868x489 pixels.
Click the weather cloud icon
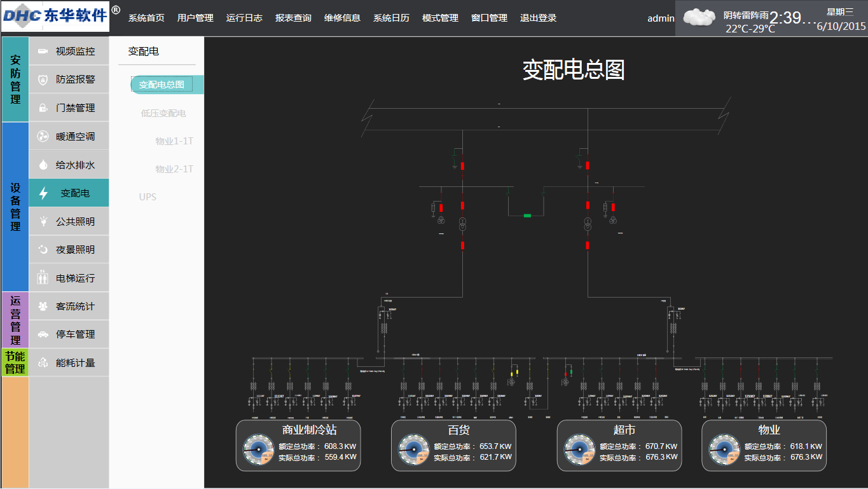point(699,17)
